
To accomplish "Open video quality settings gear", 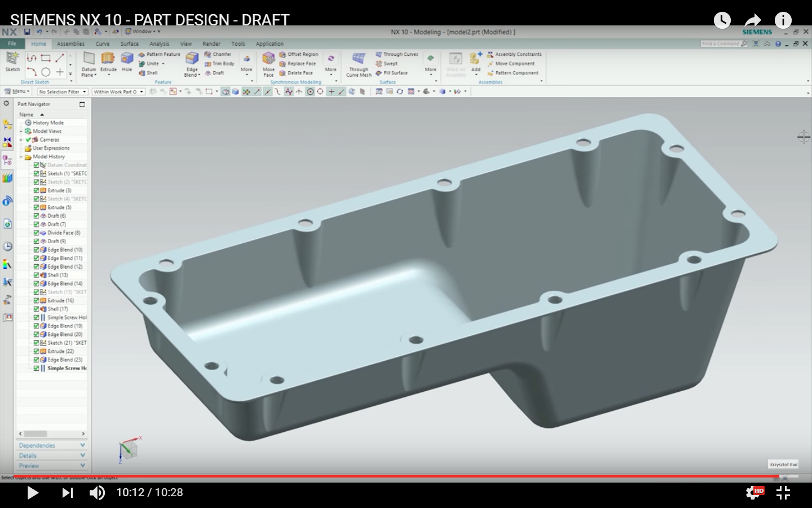I will point(754,493).
